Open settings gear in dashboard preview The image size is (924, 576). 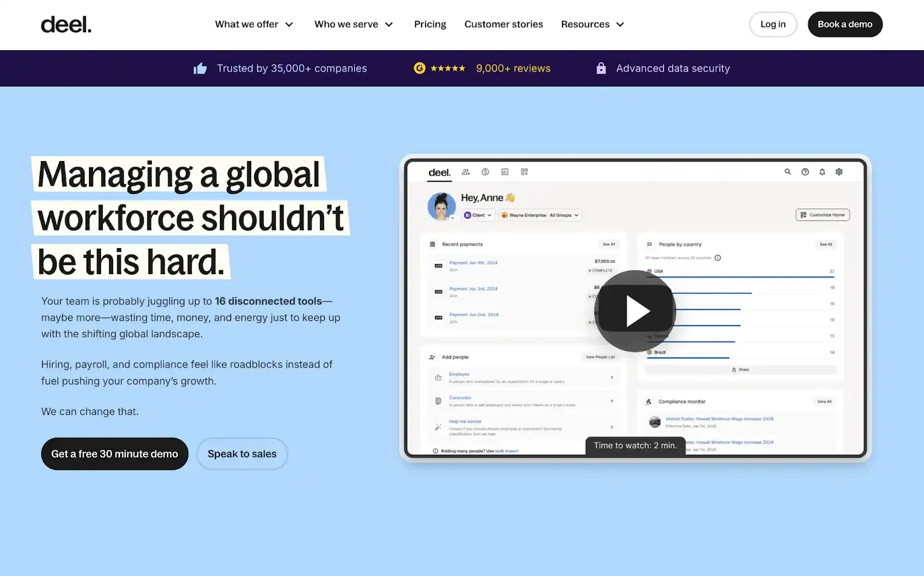[839, 172]
